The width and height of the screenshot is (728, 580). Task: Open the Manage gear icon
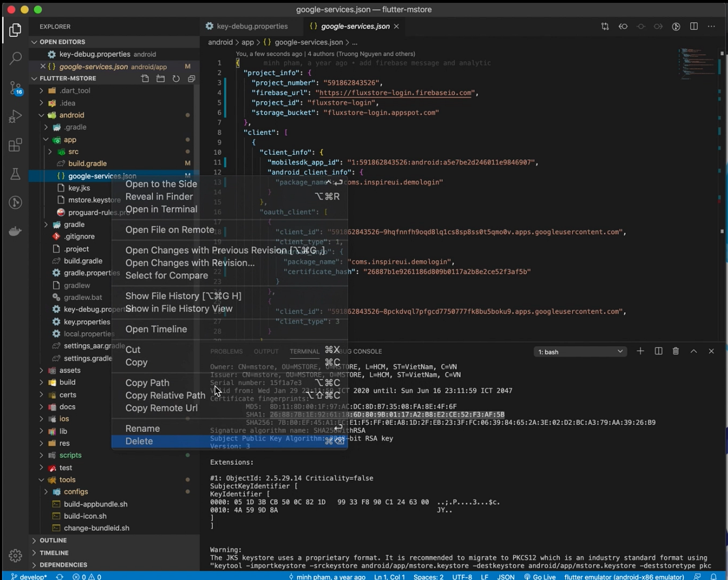click(x=16, y=555)
